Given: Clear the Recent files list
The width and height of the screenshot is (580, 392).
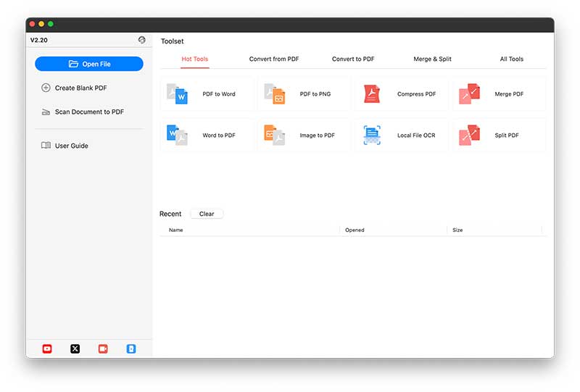Looking at the screenshot, I should point(207,214).
